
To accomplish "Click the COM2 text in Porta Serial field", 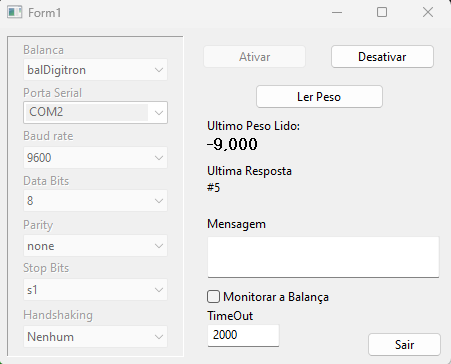I will tap(46, 112).
